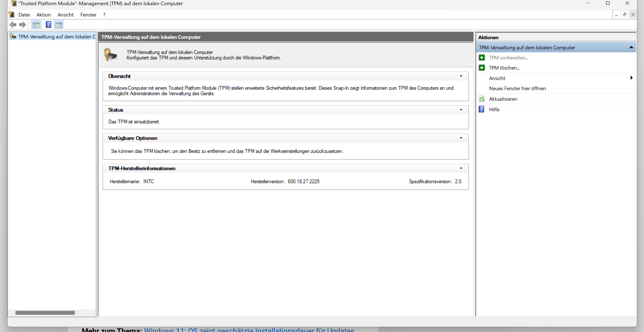Image resolution: width=644 pixels, height=332 pixels.
Task: Click the horizontal scrollbar in tree pane
Action: tap(45, 313)
